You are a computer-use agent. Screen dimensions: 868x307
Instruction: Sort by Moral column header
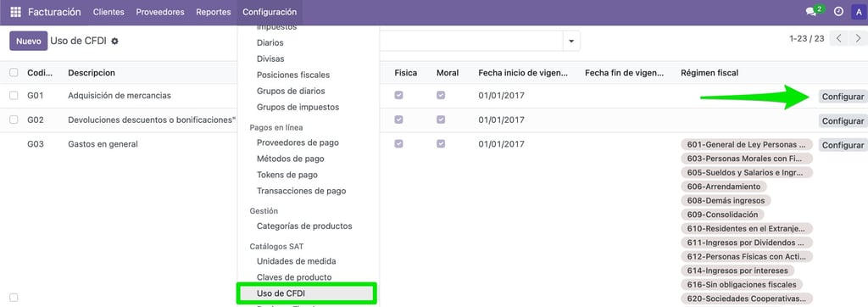(x=448, y=73)
